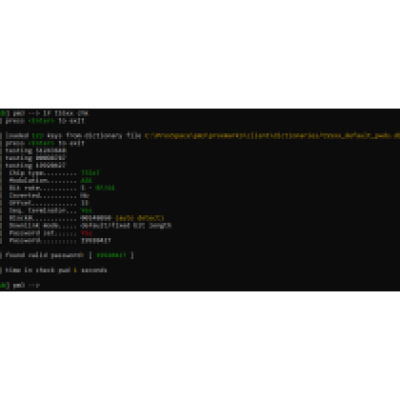Screen dimensions: 400x400
Task: Click the green Chip type value
Action: coord(90,173)
